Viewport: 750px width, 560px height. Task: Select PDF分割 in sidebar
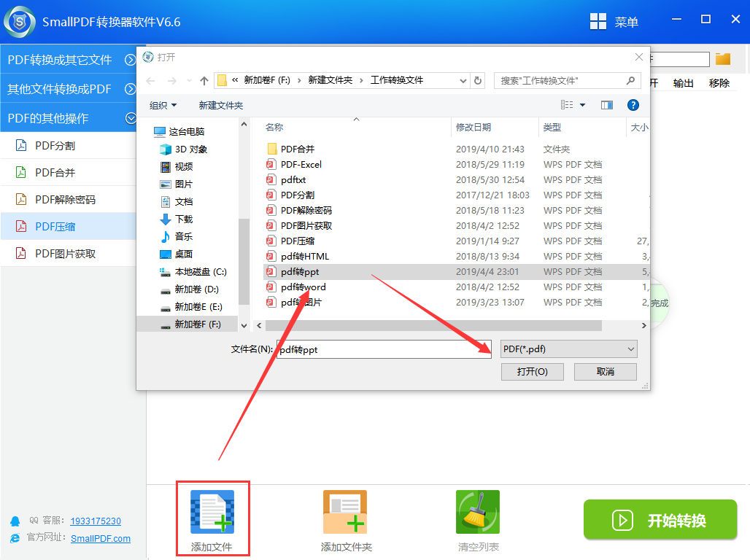69,145
